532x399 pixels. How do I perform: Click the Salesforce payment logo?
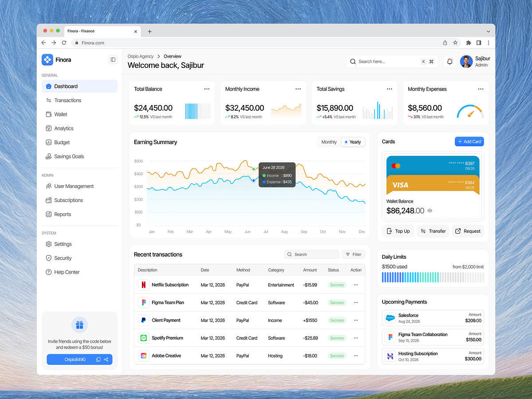(x=390, y=318)
